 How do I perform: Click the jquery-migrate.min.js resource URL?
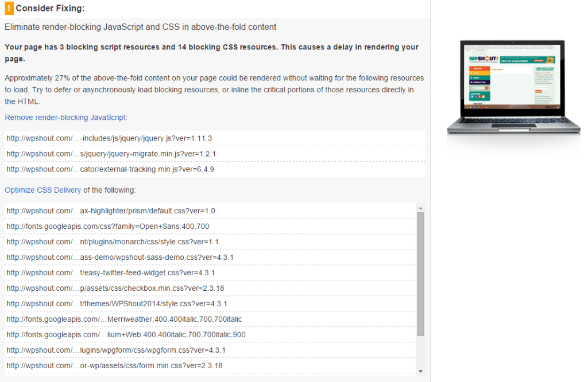[x=111, y=154]
